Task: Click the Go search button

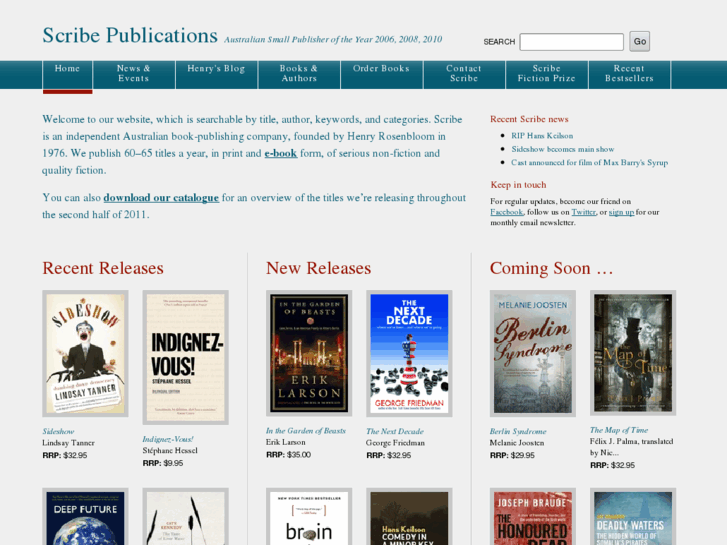Action: [x=639, y=41]
